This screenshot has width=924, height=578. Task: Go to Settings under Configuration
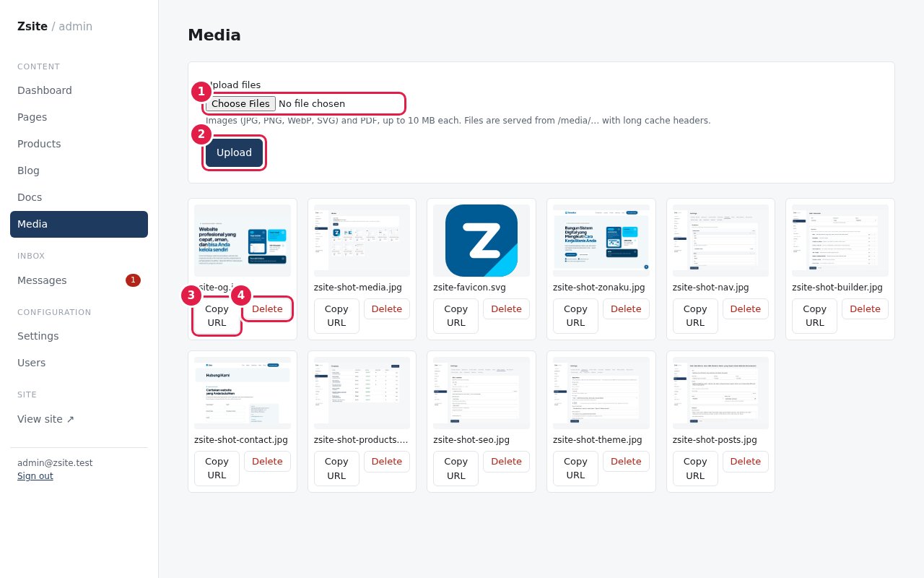(x=79, y=336)
